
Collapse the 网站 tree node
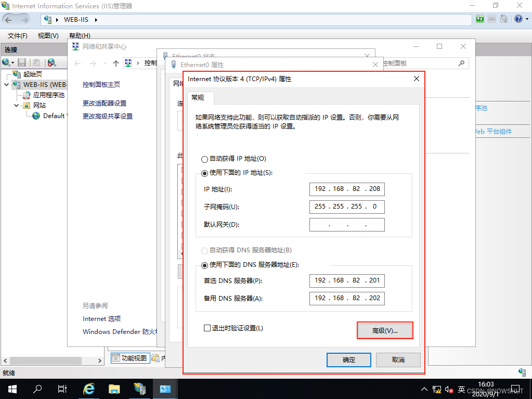(16, 105)
